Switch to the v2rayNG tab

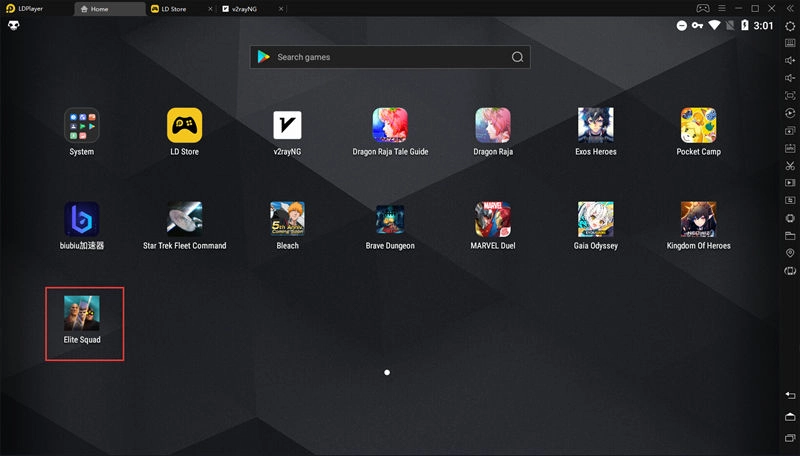(245, 8)
